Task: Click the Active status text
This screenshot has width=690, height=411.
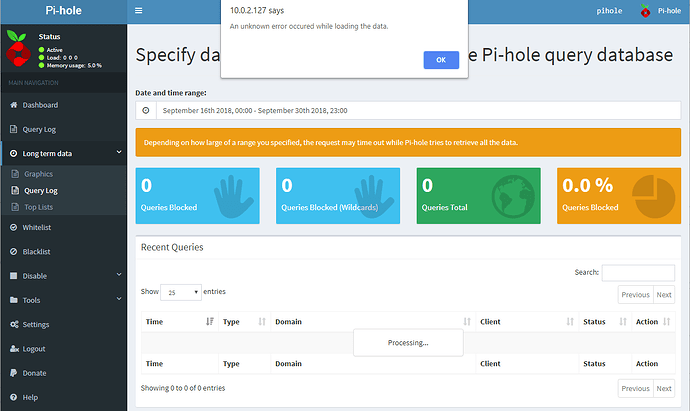Action: (55, 50)
